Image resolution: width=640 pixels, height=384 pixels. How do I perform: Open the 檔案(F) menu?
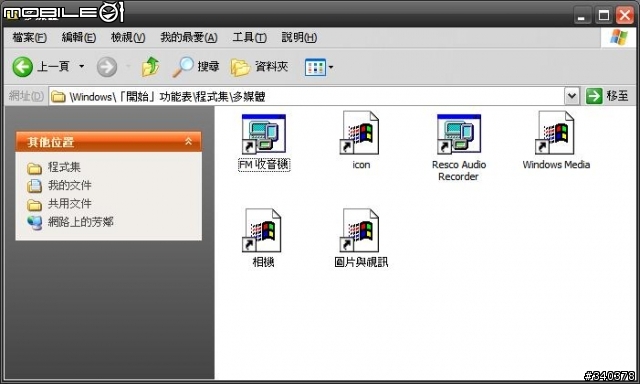(x=29, y=38)
